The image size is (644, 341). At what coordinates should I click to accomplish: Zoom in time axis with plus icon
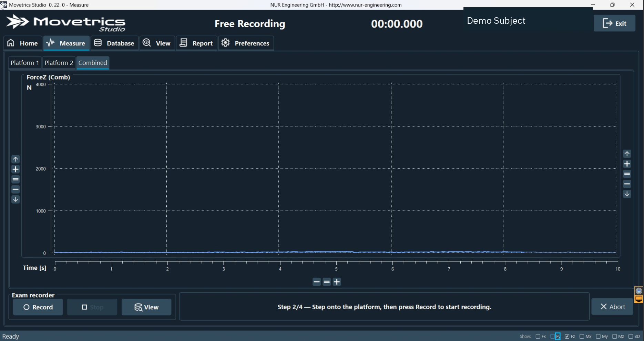(337, 282)
